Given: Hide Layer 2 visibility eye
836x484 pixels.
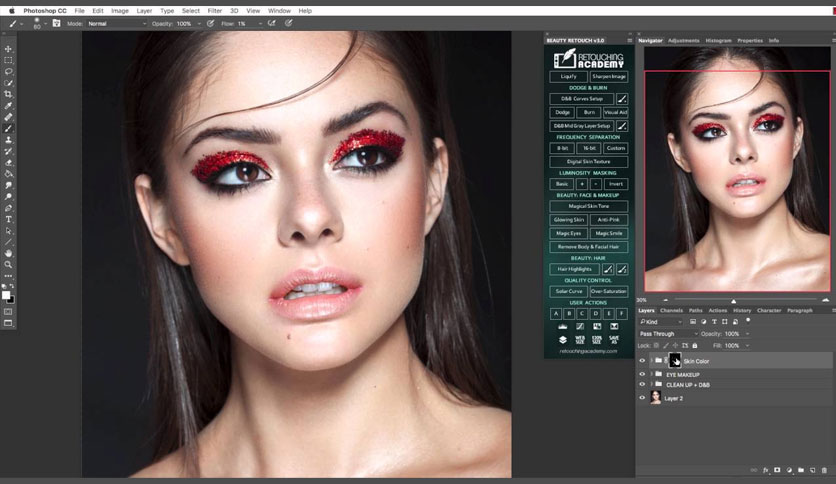Looking at the screenshot, I should [x=642, y=398].
